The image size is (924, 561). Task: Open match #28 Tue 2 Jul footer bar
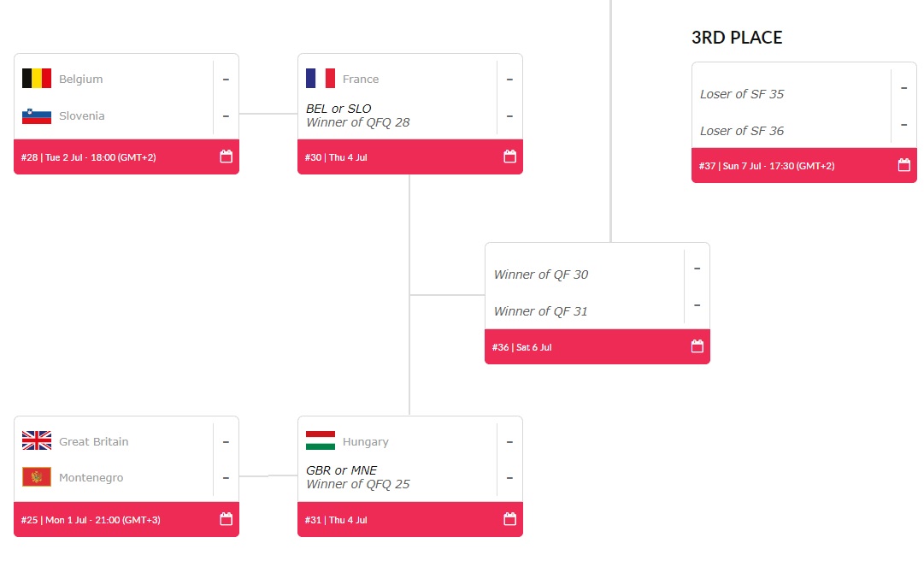click(x=127, y=156)
